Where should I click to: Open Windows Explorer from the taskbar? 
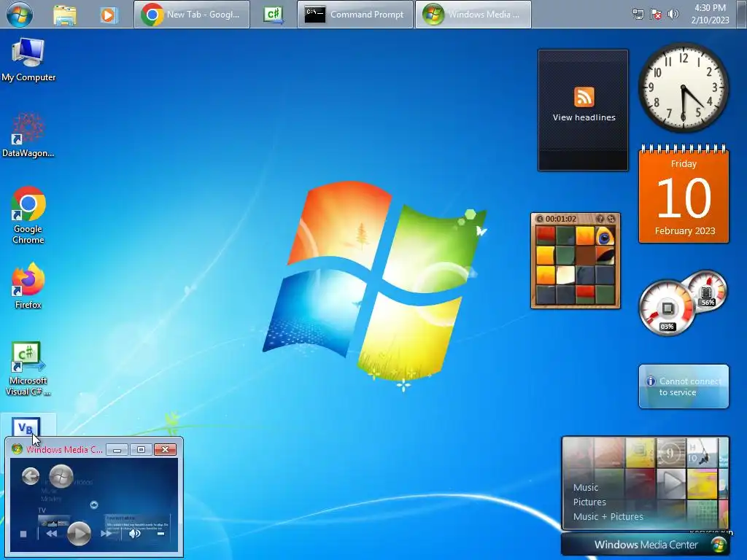[65, 15]
